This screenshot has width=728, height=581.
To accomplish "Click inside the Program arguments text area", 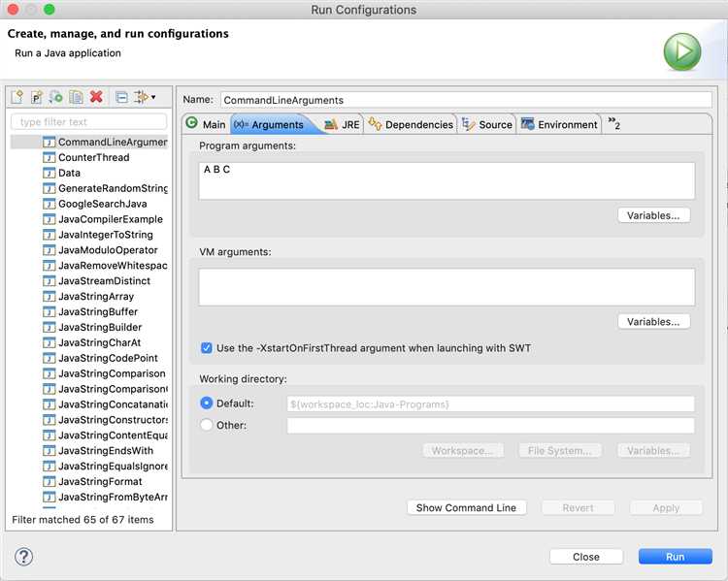I will click(x=447, y=181).
